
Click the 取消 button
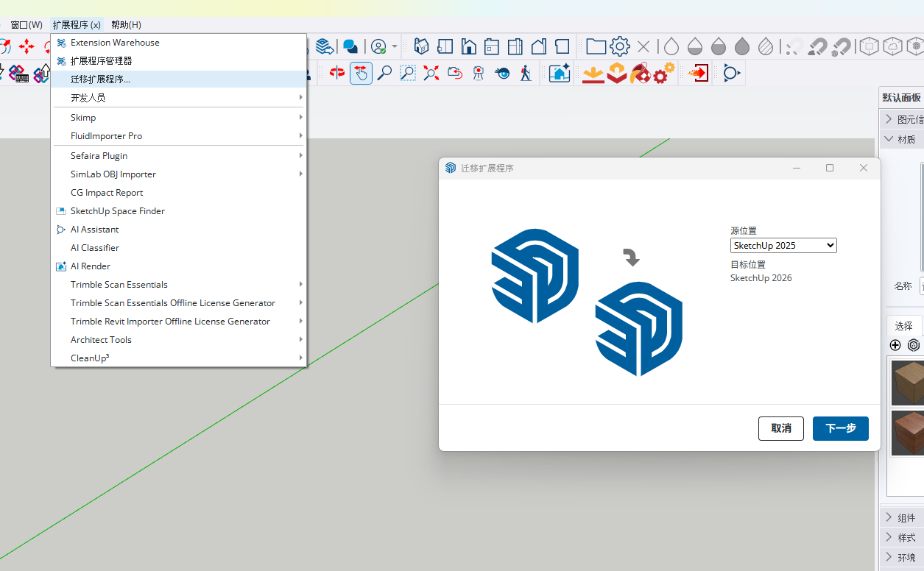click(x=780, y=428)
